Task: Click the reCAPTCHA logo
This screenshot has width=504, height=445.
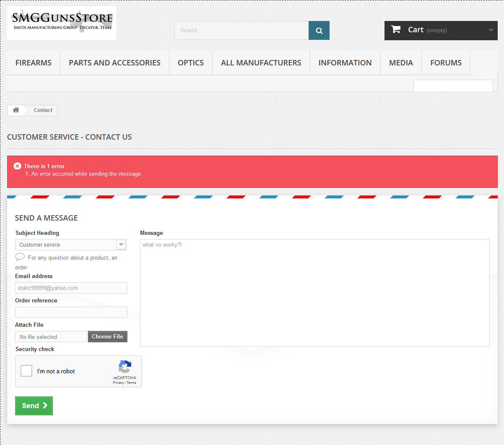Action: 125,367
